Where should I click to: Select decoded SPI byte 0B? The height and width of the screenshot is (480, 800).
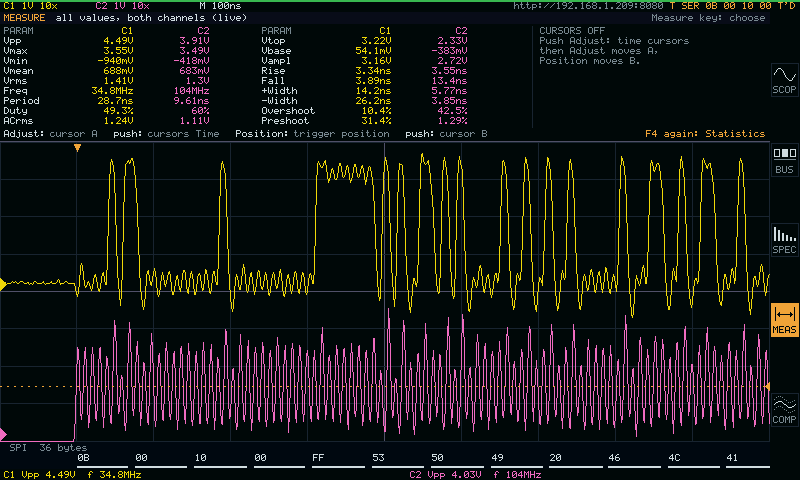[83, 458]
